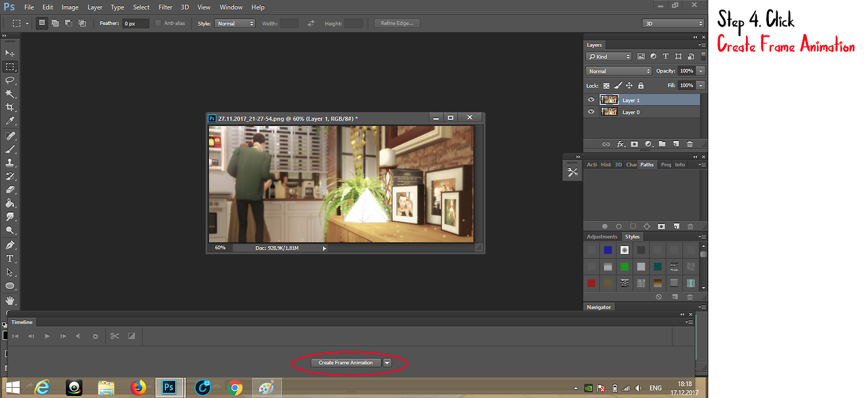Select the Type tool
The width and height of the screenshot is (868, 398).
(10, 258)
